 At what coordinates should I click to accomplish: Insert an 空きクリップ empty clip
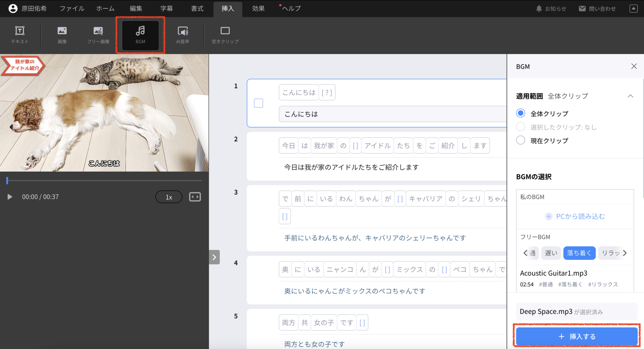click(225, 35)
